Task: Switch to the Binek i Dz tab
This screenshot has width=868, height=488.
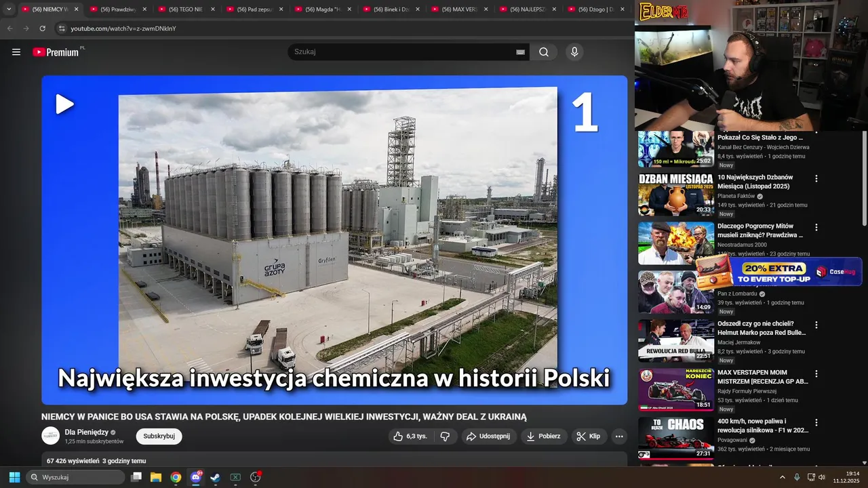Action: 391,9
